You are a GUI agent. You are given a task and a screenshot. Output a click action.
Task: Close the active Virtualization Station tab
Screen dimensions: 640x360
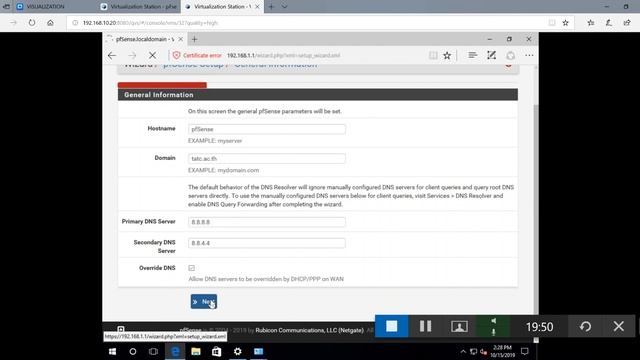(x=257, y=7)
